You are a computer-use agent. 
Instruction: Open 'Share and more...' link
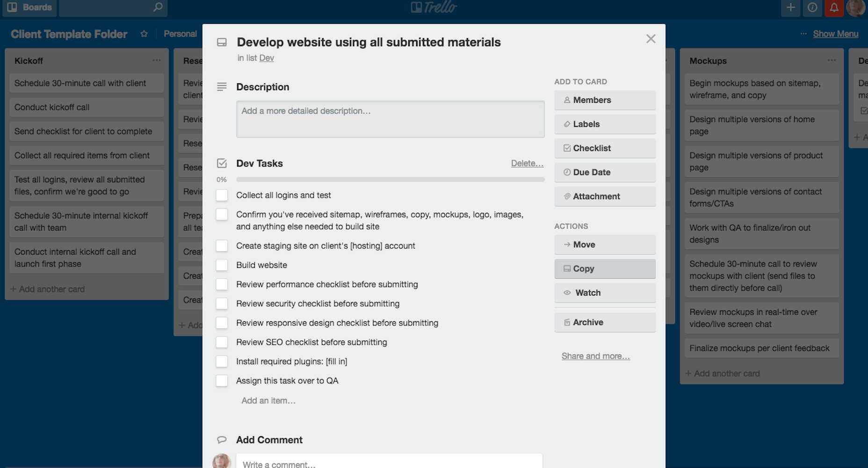pyautogui.click(x=595, y=356)
